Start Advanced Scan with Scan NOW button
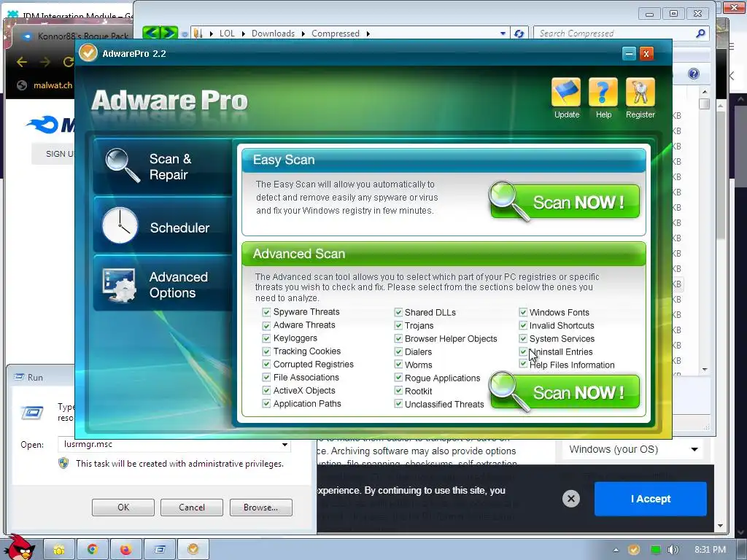747x560 pixels. click(565, 392)
